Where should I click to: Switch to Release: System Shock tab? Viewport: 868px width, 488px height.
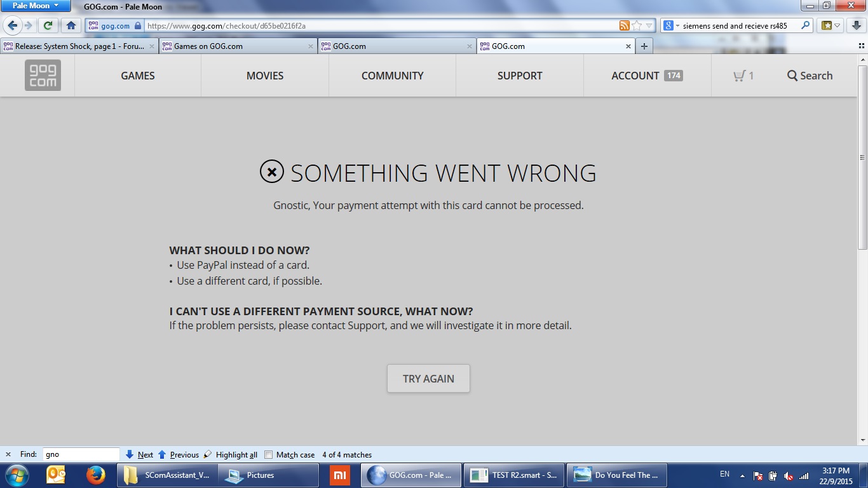tap(79, 46)
